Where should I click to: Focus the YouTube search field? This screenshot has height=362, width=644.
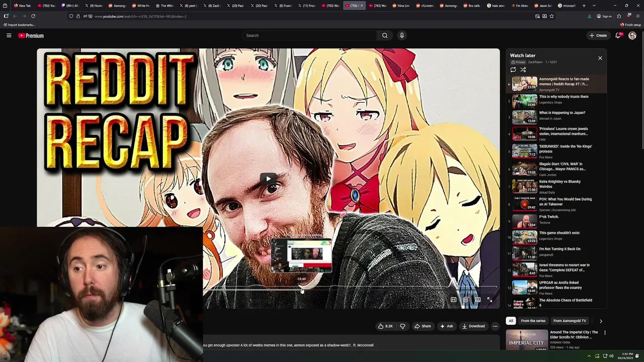[x=309, y=36]
